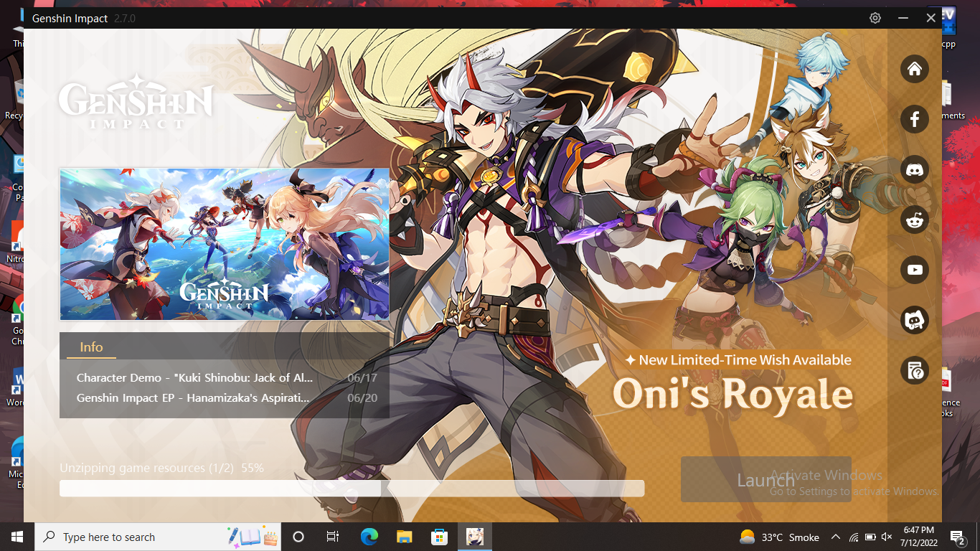
Task: Open the Discord sidebar icon
Action: click(x=915, y=169)
